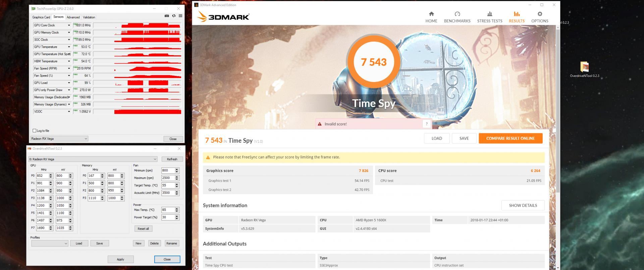Click Rename profile button

coord(172,243)
